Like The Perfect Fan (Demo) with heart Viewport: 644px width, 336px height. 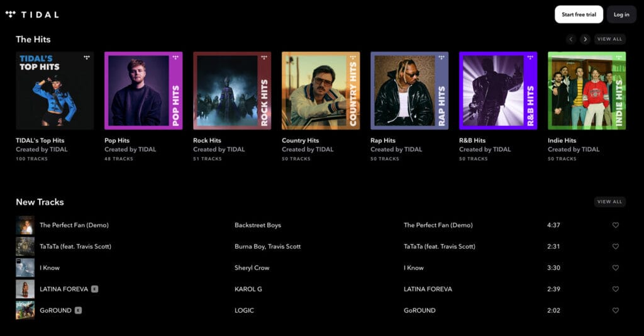[615, 225]
